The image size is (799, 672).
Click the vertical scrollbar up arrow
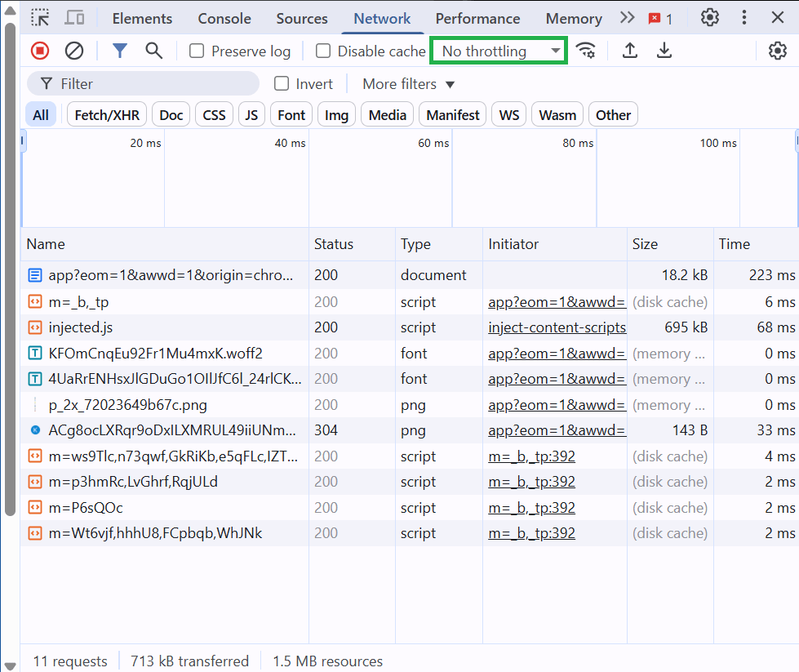click(10, 10)
